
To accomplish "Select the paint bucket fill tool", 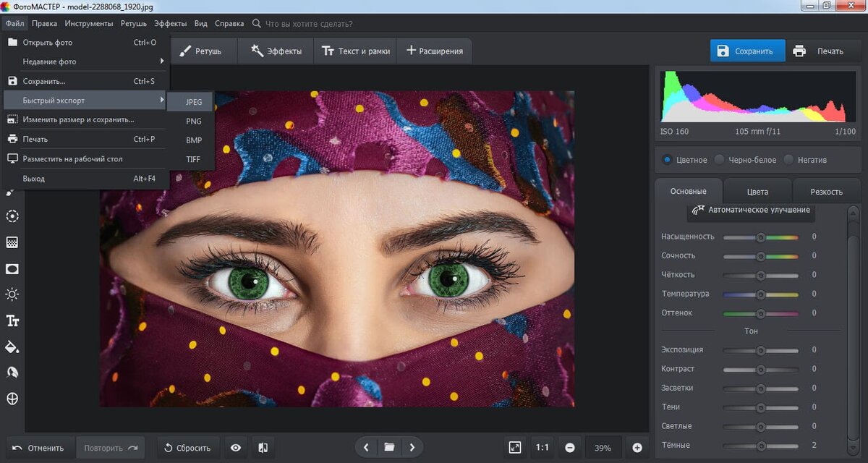I will [x=12, y=347].
